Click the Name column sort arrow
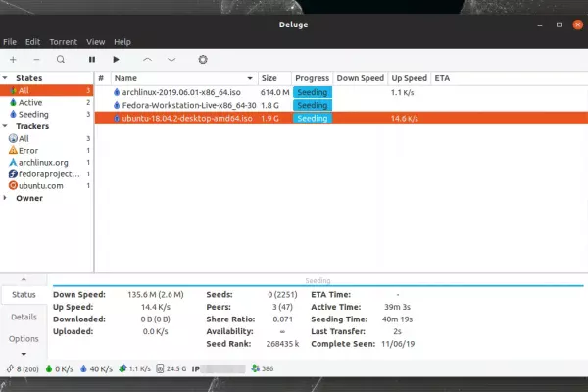This screenshot has width=588, height=392. click(250, 78)
